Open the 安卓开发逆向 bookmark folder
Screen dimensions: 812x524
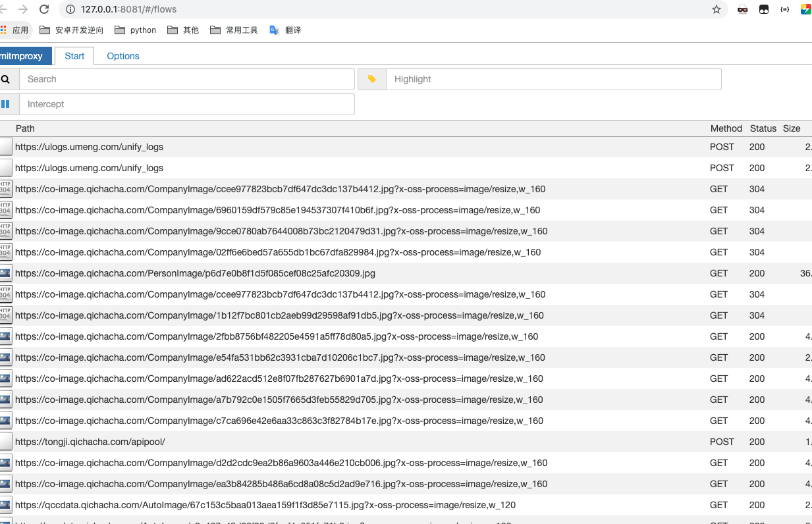72,30
